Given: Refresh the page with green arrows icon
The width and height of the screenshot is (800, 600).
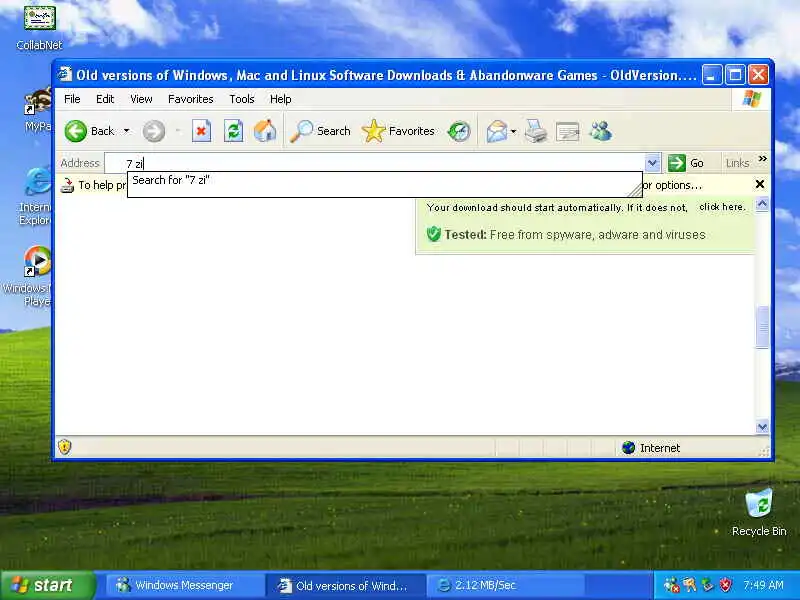Looking at the screenshot, I should click(x=233, y=131).
